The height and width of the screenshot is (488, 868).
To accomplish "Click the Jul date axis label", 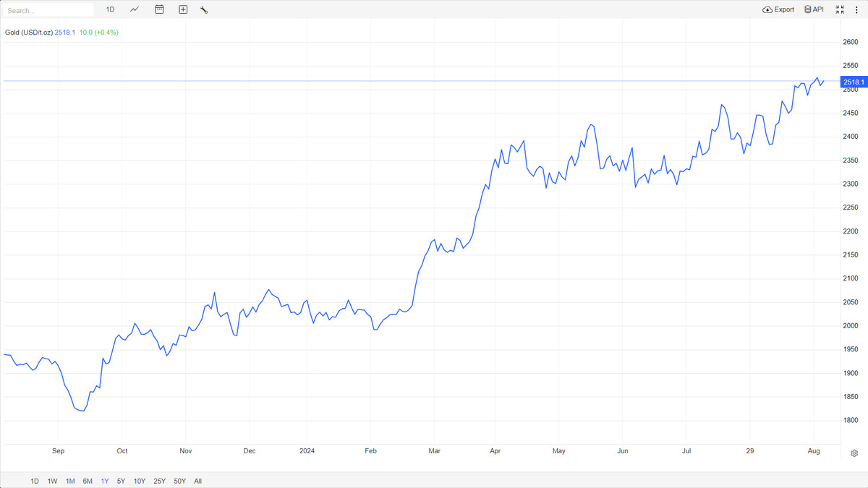I will (686, 451).
